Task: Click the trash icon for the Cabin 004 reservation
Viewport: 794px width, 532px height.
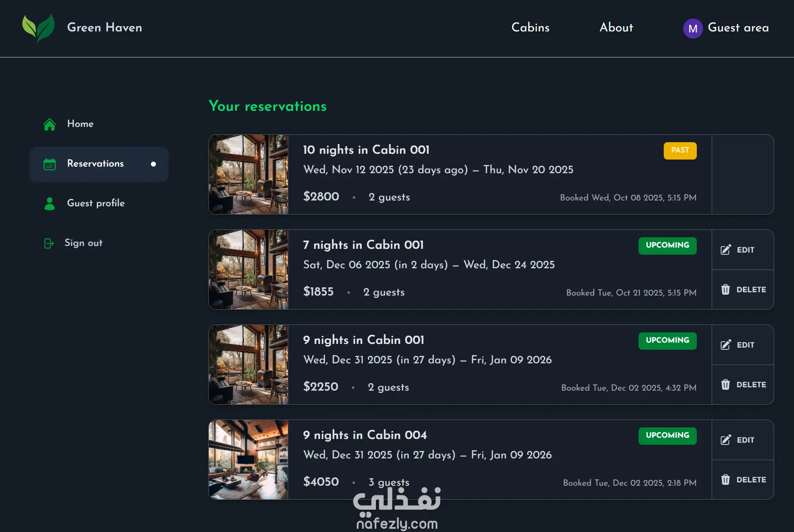Action: click(725, 480)
